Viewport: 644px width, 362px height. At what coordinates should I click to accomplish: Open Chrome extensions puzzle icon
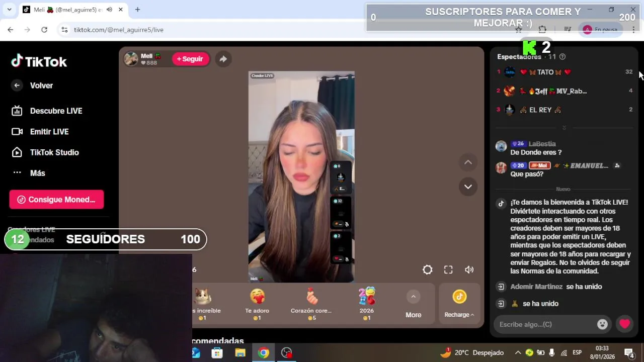[x=542, y=30]
